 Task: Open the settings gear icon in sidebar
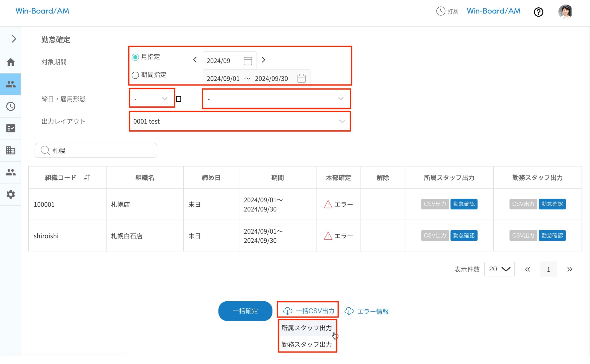tap(11, 194)
